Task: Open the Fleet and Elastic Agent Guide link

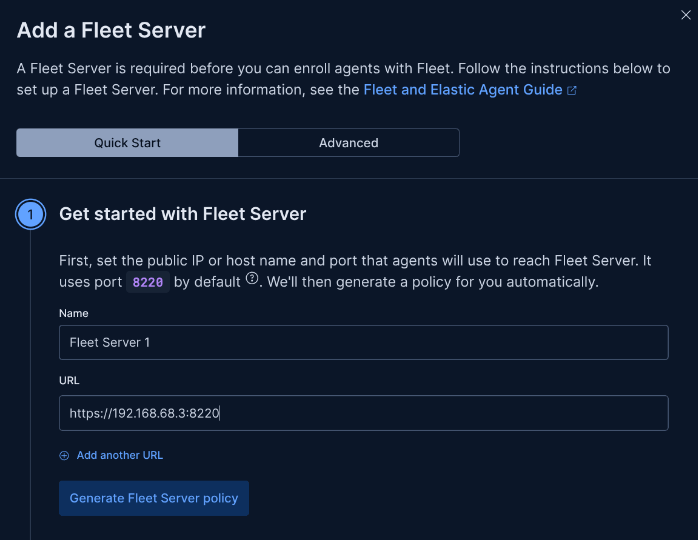Action: point(463,90)
